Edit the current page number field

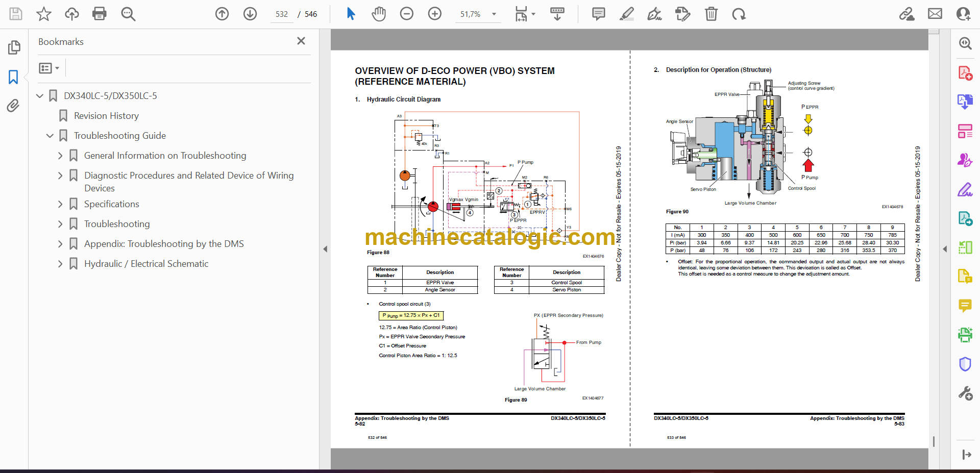tap(282, 14)
